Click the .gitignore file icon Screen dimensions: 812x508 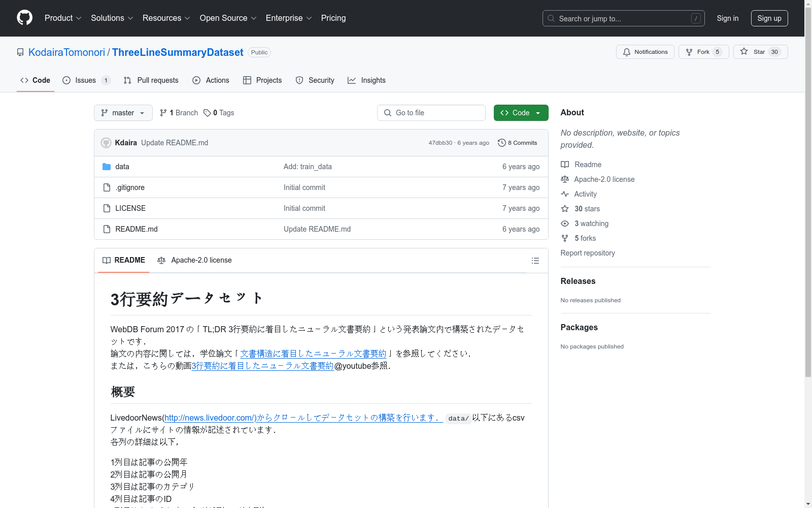pos(107,187)
